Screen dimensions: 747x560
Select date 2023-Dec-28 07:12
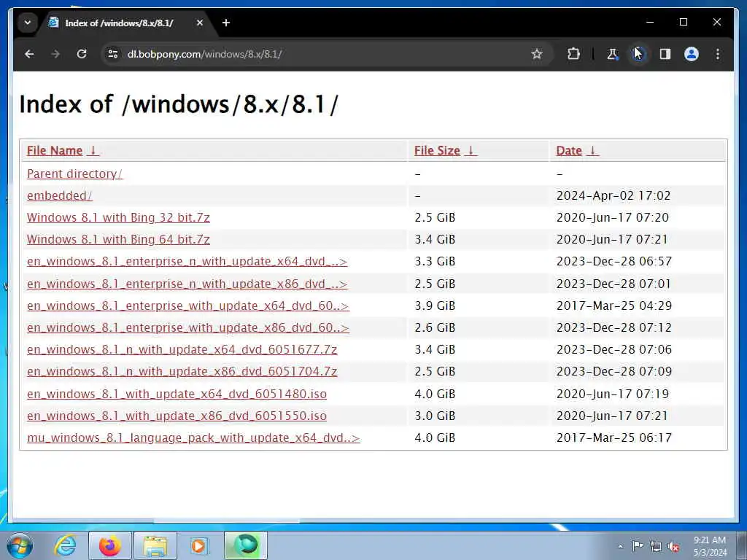coord(614,327)
